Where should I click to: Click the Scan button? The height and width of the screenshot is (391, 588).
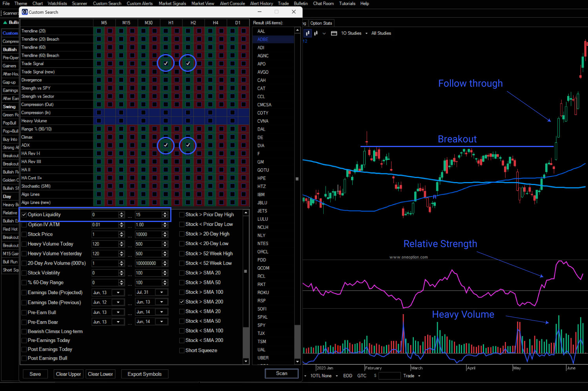coord(281,373)
